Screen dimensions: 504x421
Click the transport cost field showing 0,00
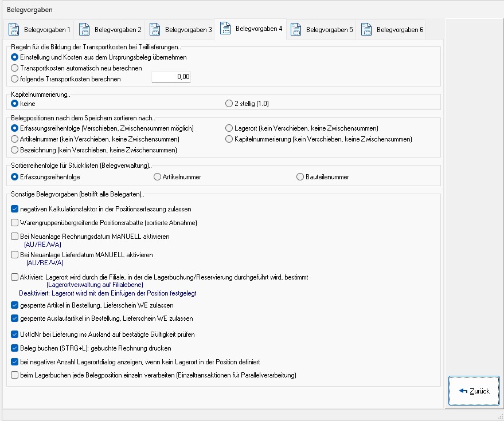coord(171,77)
